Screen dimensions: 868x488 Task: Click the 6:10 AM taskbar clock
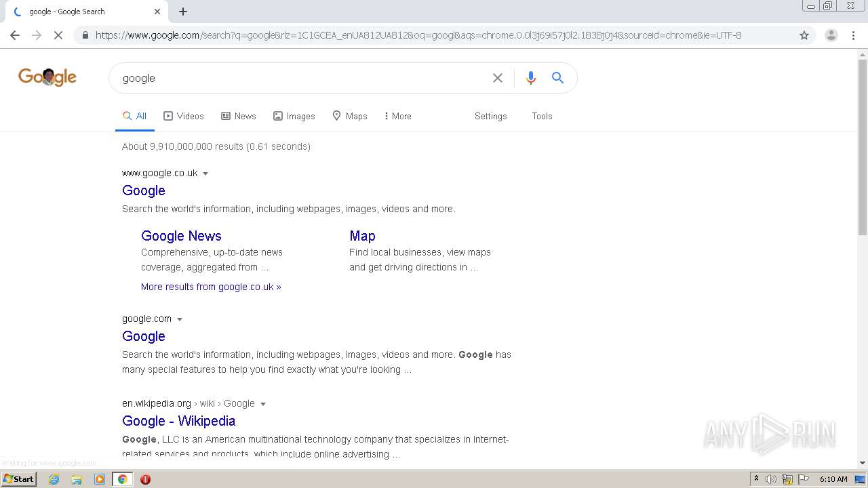point(833,479)
